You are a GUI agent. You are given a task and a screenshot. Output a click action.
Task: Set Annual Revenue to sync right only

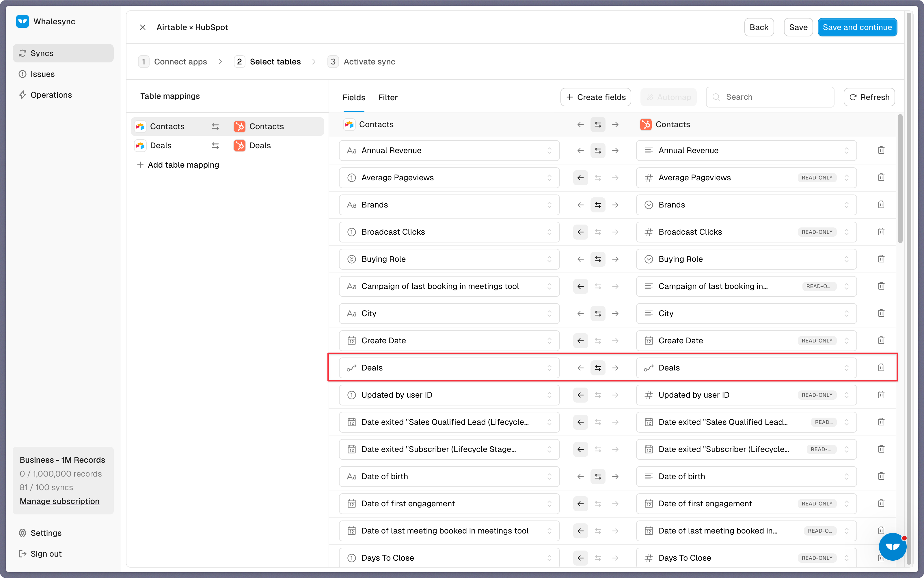615,151
